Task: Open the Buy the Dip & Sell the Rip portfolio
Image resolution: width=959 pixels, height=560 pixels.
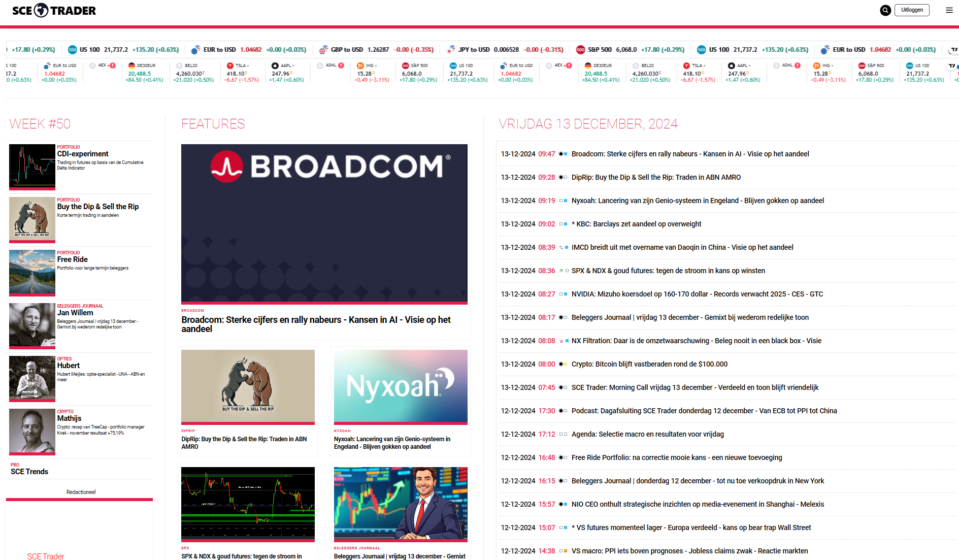Action: 98,207
